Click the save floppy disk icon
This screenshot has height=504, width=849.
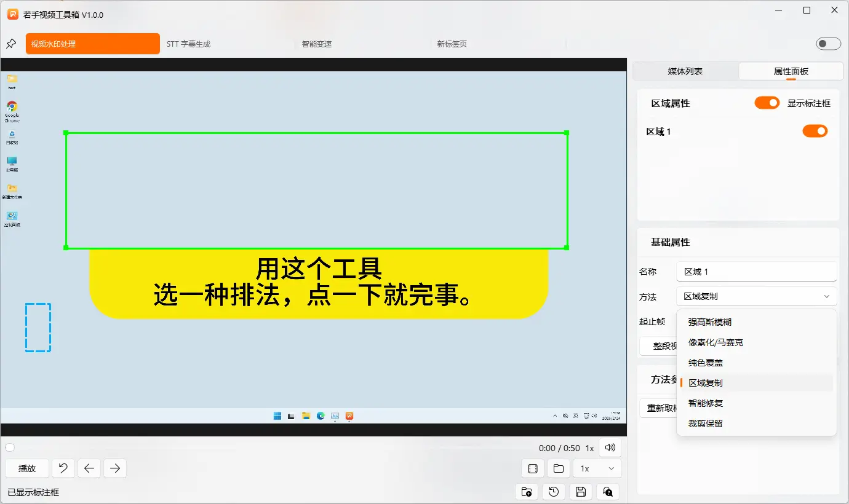[x=580, y=492]
